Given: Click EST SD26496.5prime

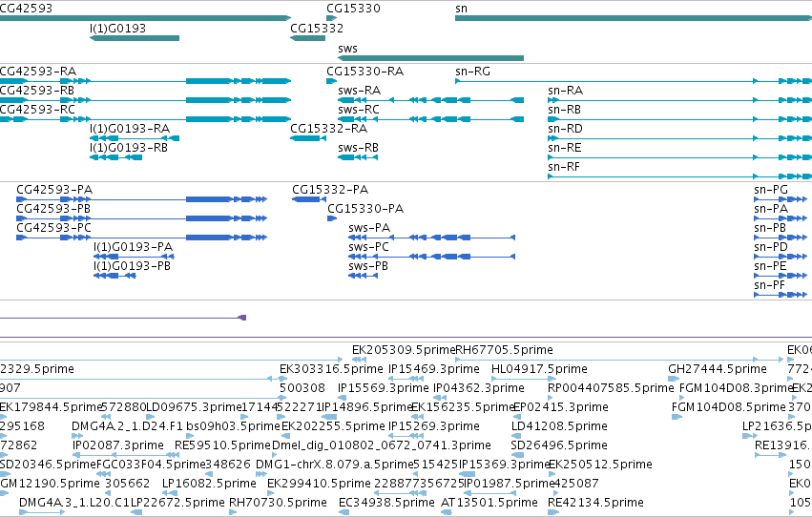Looking at the screenshot, I should (559, 445).
